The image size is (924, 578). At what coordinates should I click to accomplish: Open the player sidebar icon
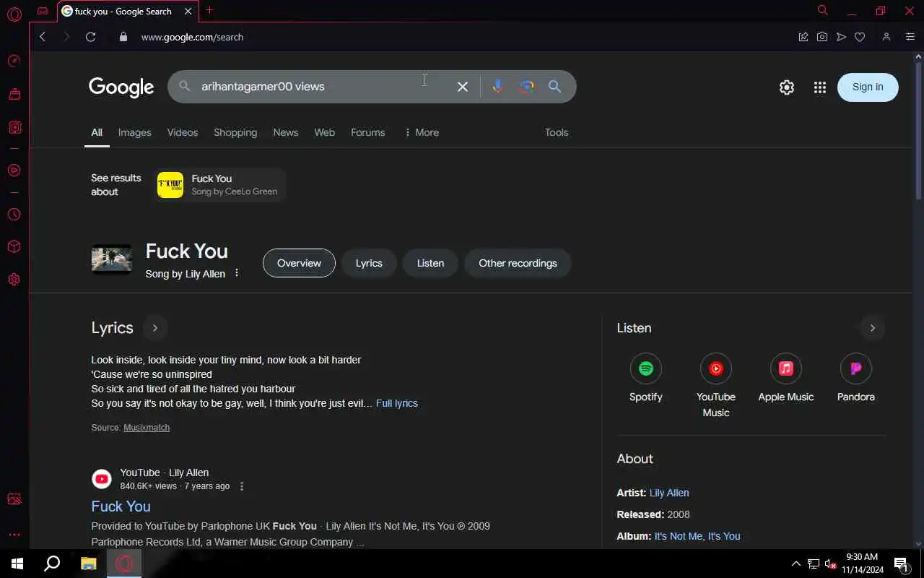(14, 171)
